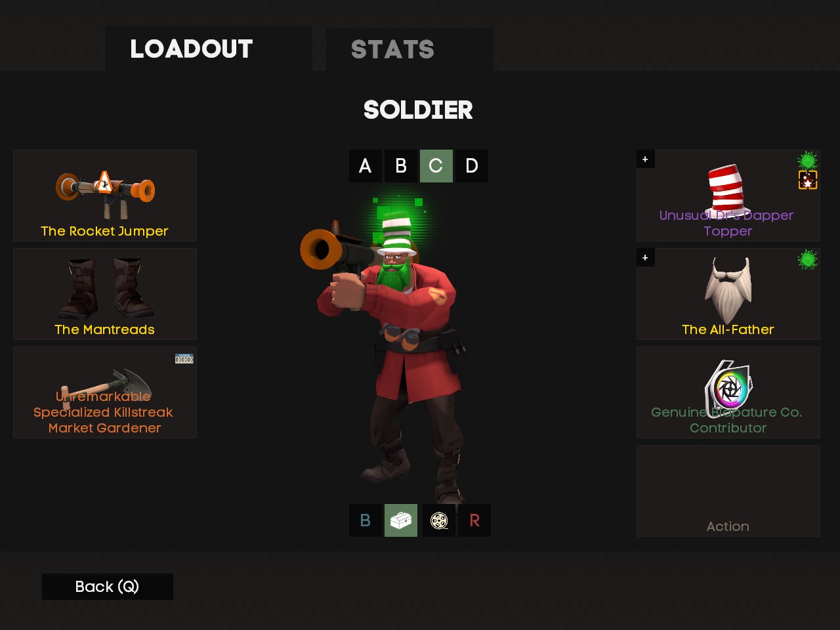Viewport: 840px width, 630px height.
Task: Open the STATS tab
Action: (409, 49)
